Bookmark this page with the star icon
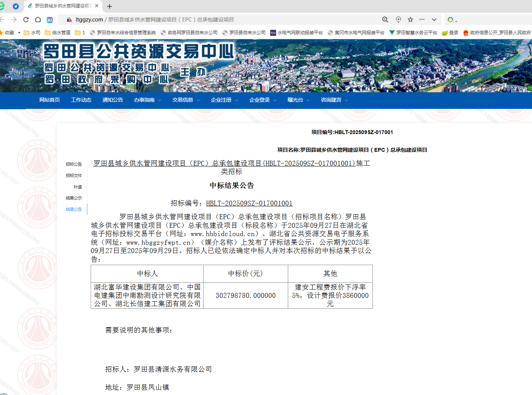This screenshot has height=395, width=532. pyautogui.click(x=410, y=20)
